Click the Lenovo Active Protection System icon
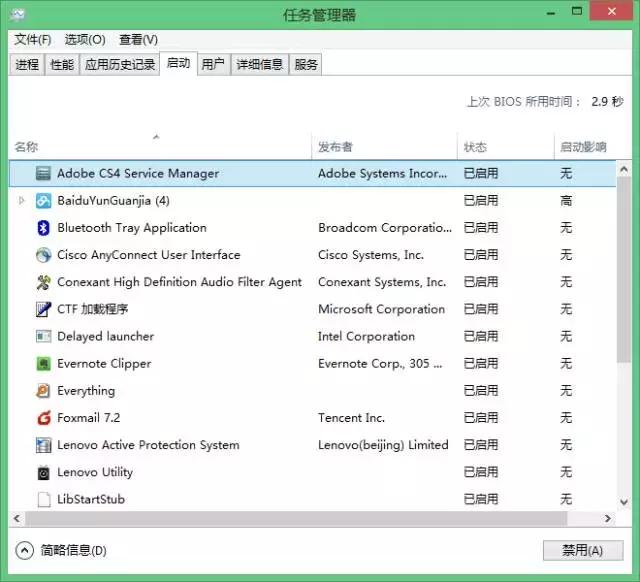Screen dimensions: 640x582 (x=43, y=445)
